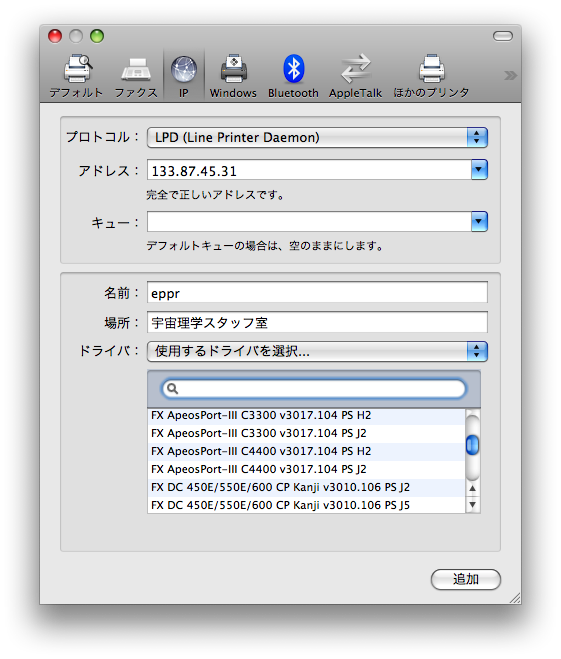Image resolution: width=561 pixels, height=659 pixels.
Task: Toggle toolbar visibility with top-right pill button
Action: [503, 36]
